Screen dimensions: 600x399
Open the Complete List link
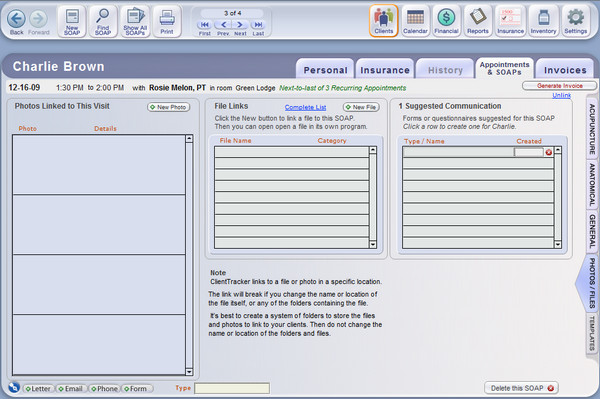[x=305, y=107]
